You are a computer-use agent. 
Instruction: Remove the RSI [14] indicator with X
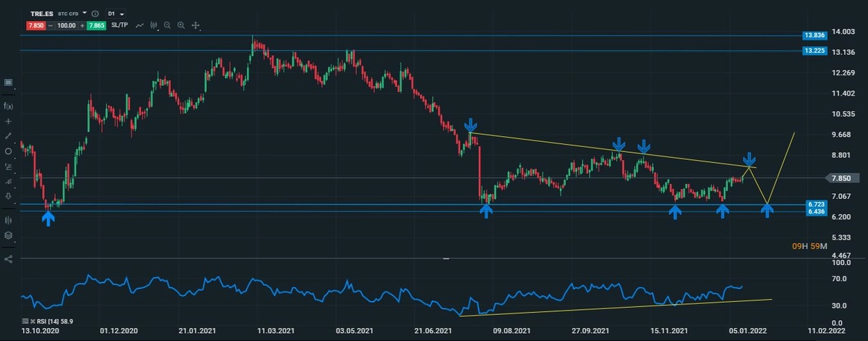(34, 320)
